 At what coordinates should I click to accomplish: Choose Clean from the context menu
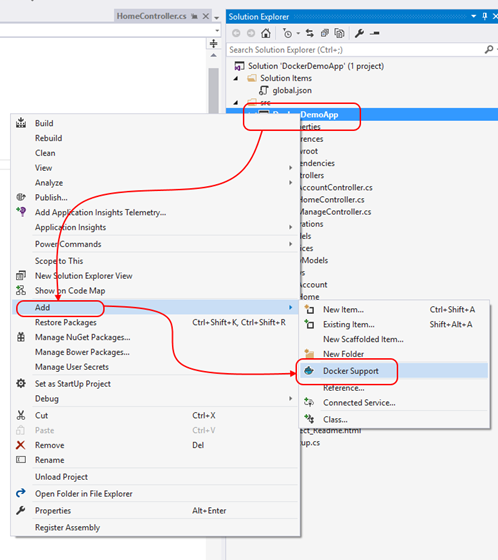pos(45,153)
